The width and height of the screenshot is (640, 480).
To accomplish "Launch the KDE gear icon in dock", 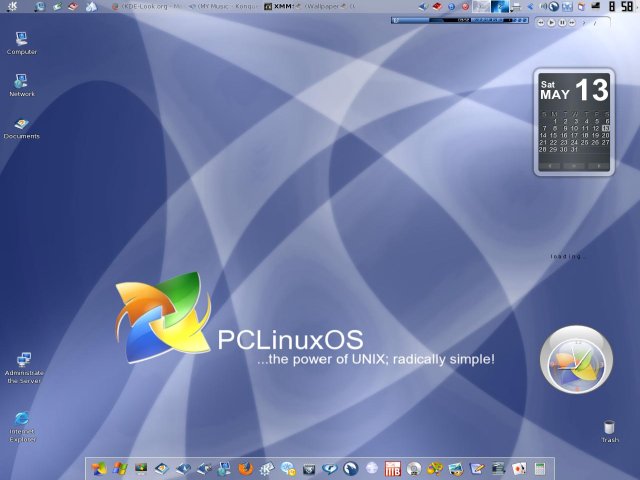I will point(267,469).
